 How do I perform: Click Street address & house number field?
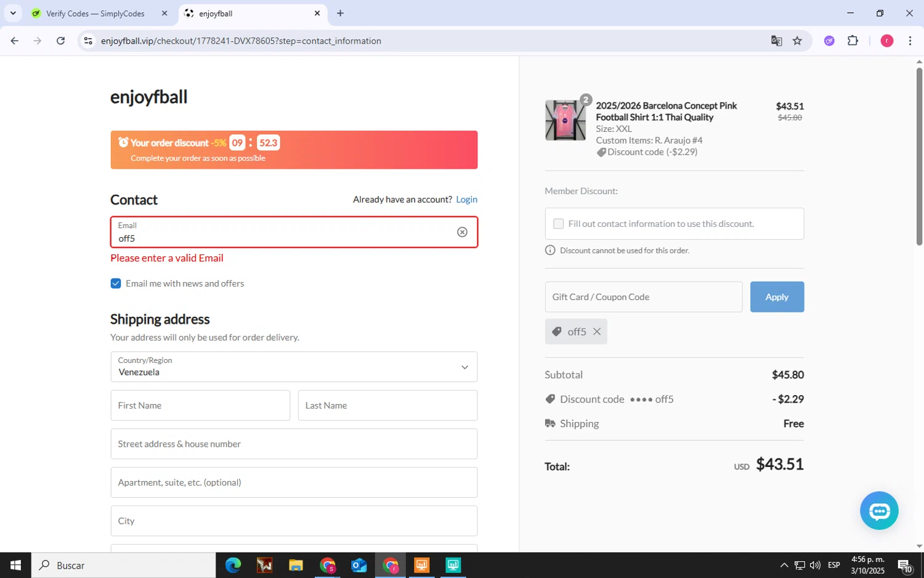coord(294,444)
